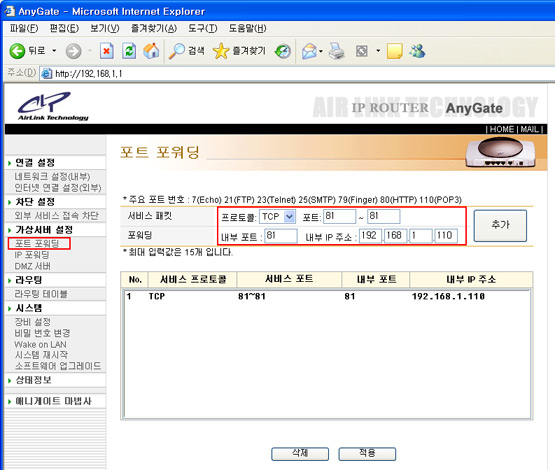Image resolution: width=555 pixels, height=470 pixels.
Task: Open Mail icon dropdown arrow
Action: tap(321, 51)
